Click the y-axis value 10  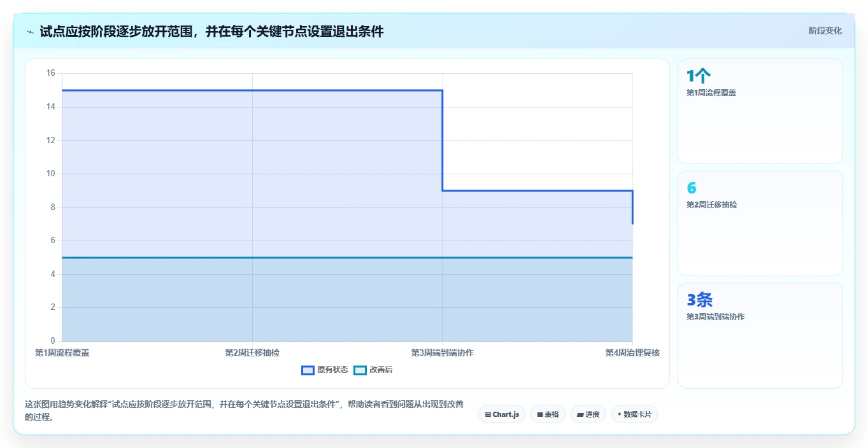pos(51,174)
